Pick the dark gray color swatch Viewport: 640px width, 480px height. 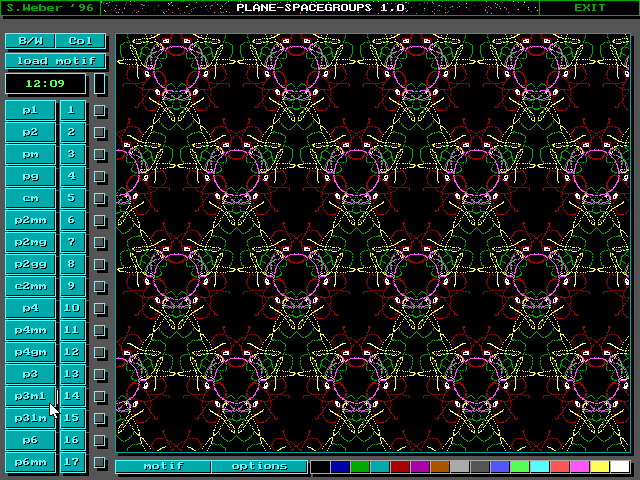coord(480,467)
